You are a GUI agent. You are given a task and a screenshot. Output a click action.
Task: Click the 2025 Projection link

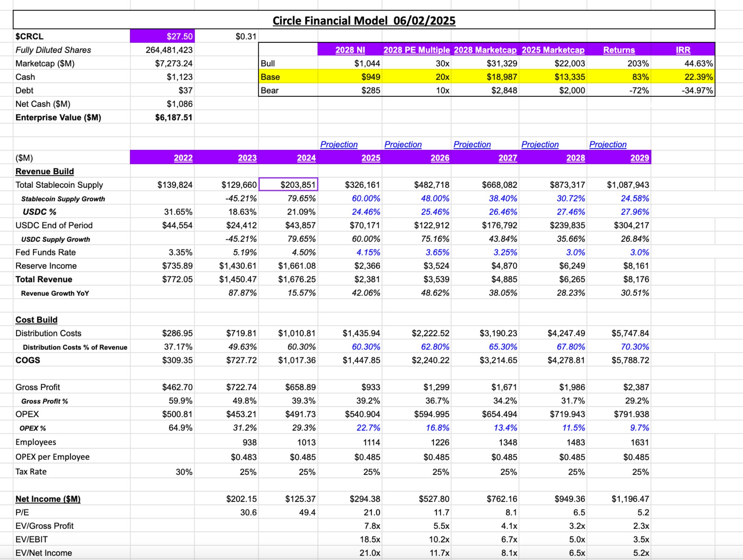339,144
